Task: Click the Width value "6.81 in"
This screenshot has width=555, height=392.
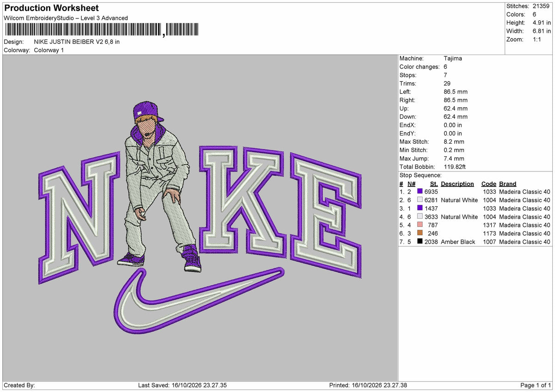Action: (x=542, y=31)
